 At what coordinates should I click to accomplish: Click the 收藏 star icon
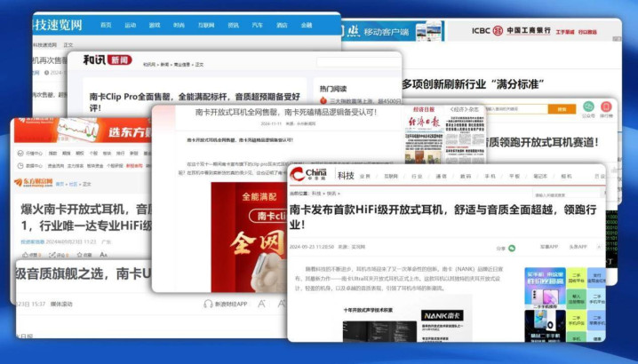(80, 255)
